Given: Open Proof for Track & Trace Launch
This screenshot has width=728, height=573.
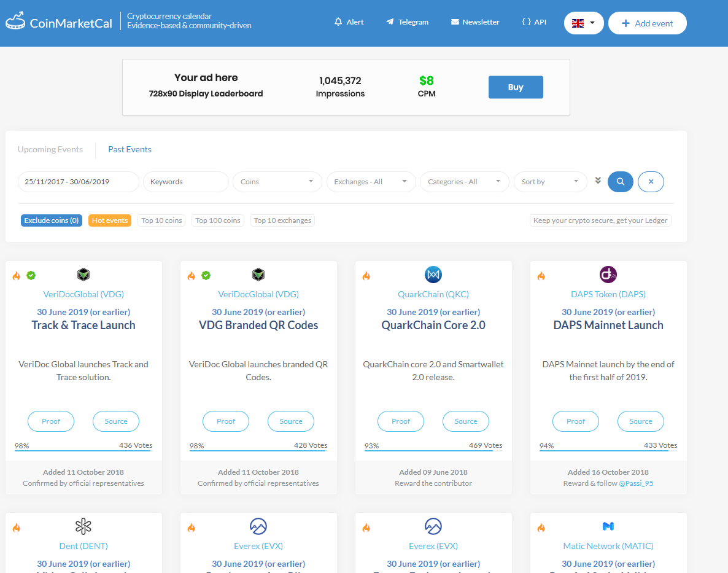Looking at the screenshot, I should [x=51, y=421].
